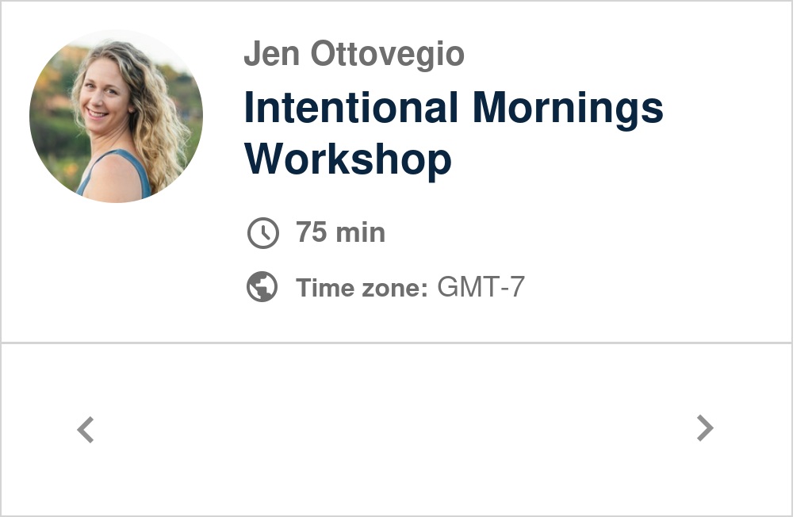Click the globe icon beside Time zone
Viewport: 812px width, 517px height.
coord(262,286)
